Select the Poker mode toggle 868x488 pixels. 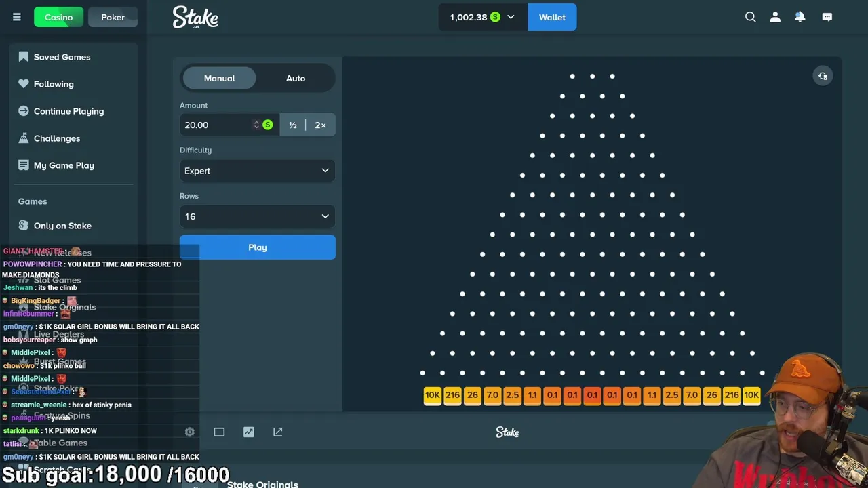pos(113,17)
